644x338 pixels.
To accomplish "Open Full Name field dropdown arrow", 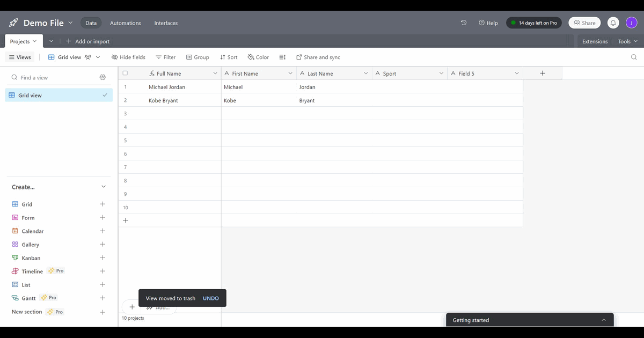I will (x=215, y=74).
